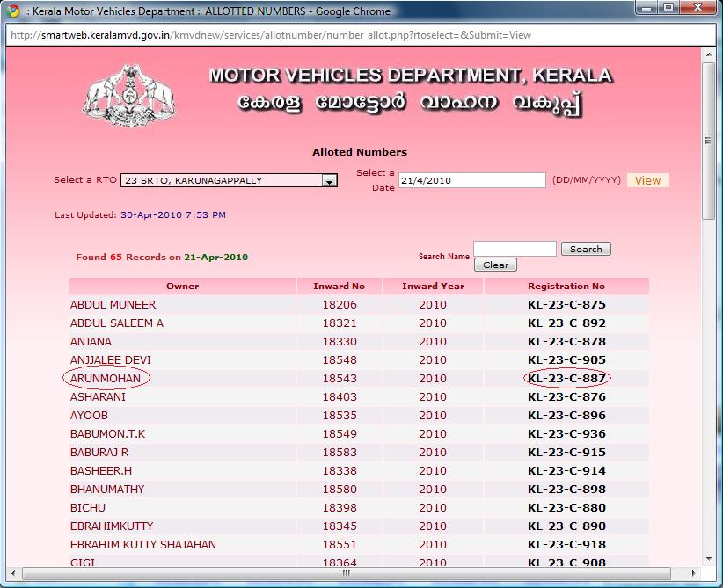The width and height of the screenshot is (723, 588).
Task: Click the Select a Date input field
Action: click(x=471, y=180)
